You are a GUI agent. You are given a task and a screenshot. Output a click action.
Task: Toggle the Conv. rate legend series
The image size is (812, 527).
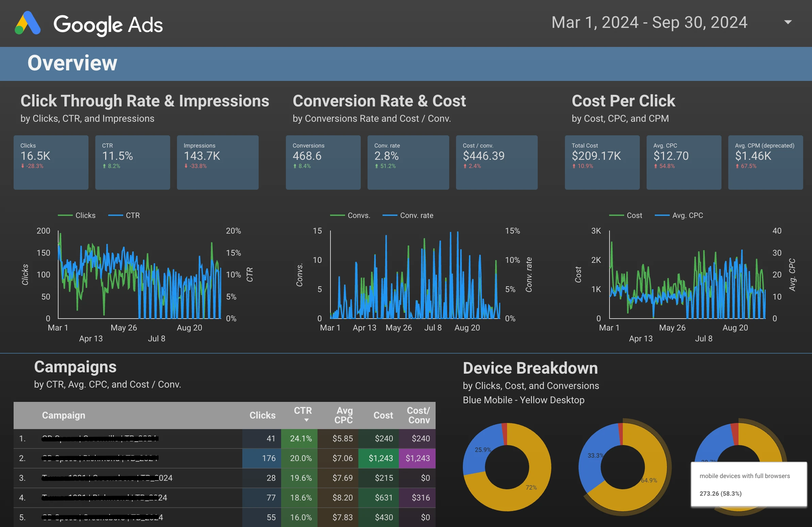tap(408, 216)
